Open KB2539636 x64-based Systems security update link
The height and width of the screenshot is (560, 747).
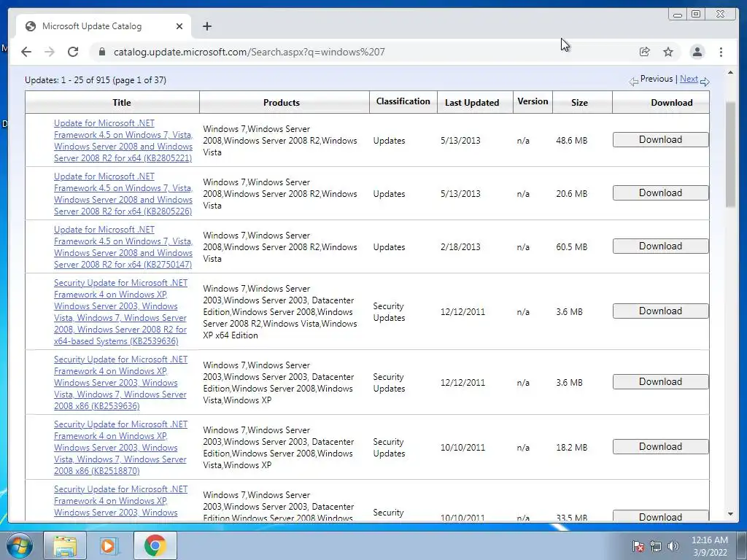coord(120,312)
